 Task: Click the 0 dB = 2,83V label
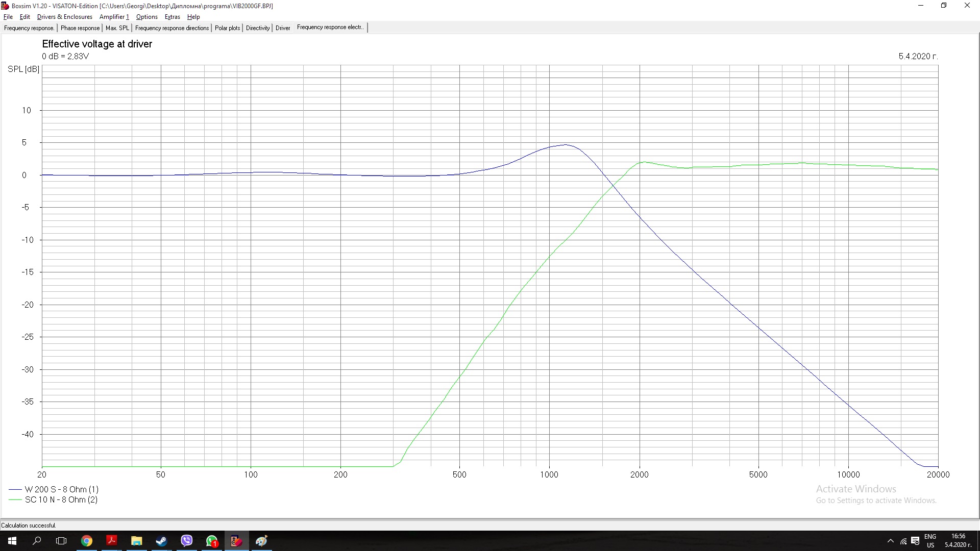[65, 56]
